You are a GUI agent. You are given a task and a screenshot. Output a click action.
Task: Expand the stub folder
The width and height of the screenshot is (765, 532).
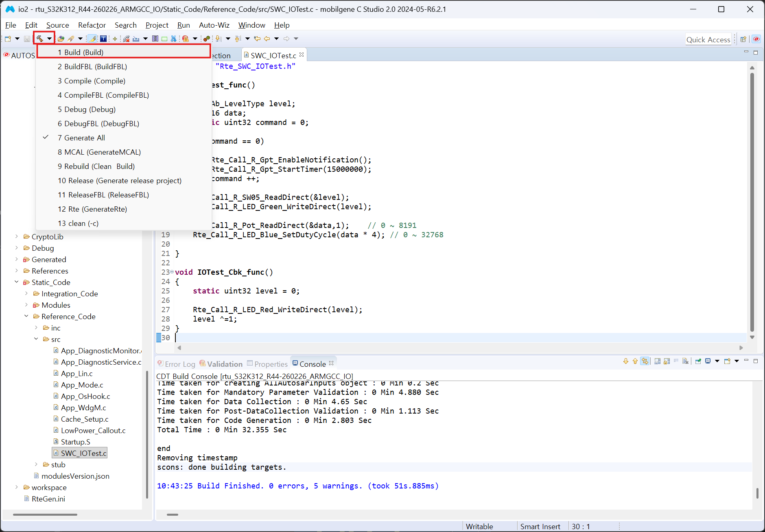point(36,464)
